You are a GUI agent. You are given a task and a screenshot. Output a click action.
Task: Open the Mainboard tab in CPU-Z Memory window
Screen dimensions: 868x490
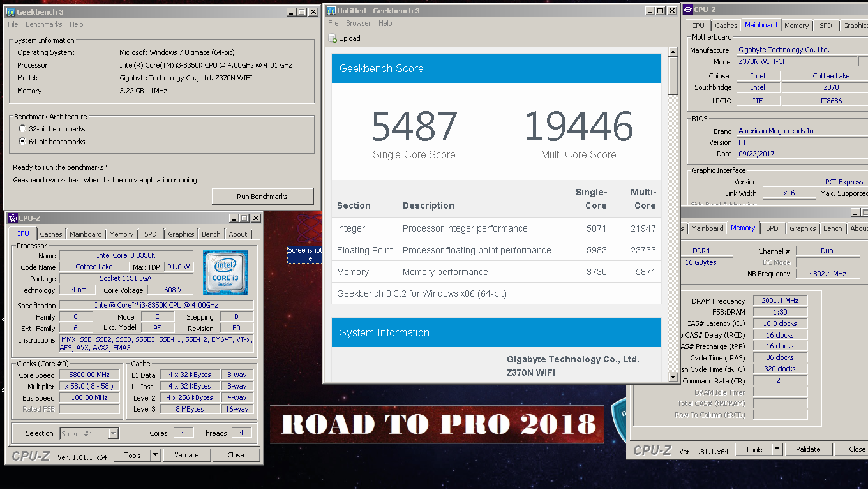(707, 228)
